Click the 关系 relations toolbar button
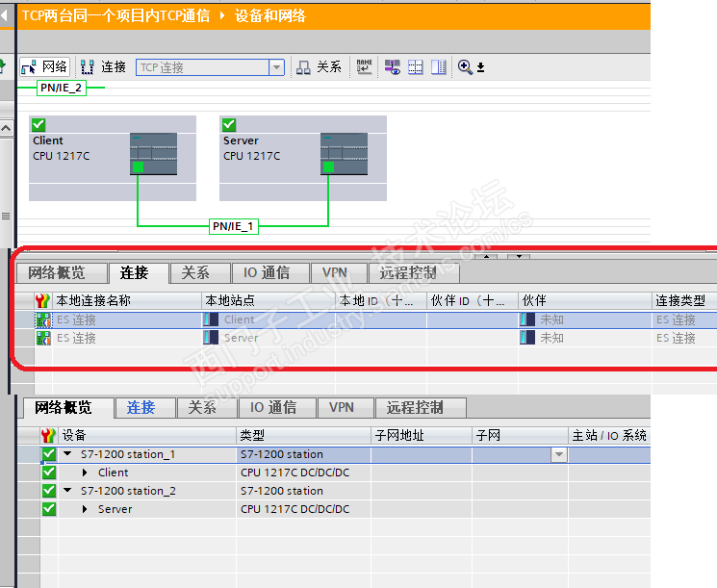Viewport: 717px width, 588px height. (x=319, y=67)
